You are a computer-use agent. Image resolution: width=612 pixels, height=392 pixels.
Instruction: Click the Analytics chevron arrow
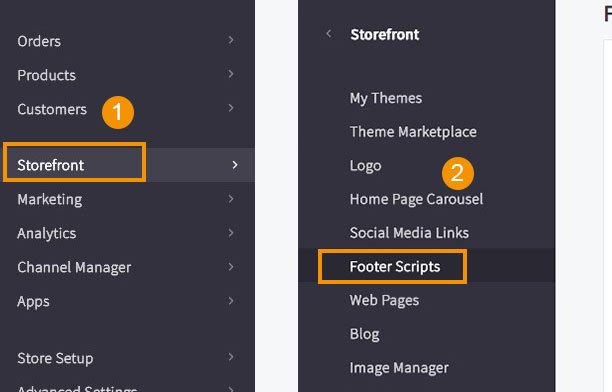[x=231, y=233]
